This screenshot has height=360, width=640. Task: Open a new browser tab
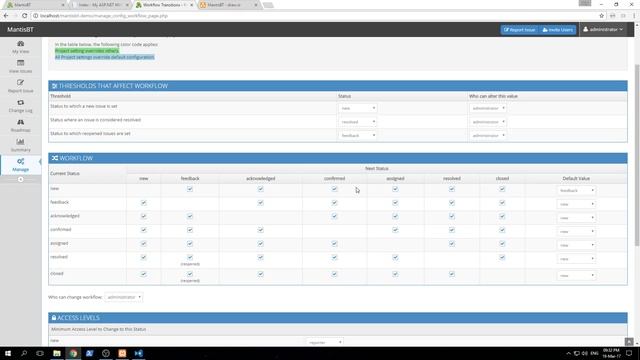pos(268,5)
